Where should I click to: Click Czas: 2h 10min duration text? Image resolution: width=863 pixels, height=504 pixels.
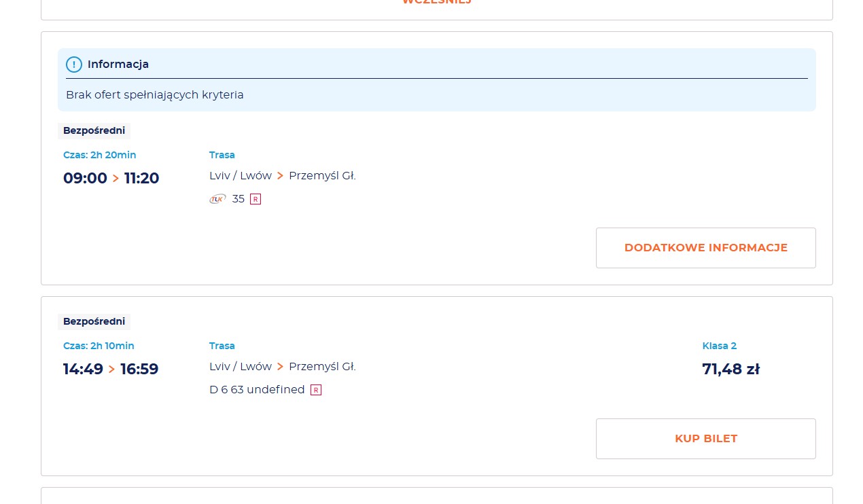pyautogui.click(x=99, y=346)
